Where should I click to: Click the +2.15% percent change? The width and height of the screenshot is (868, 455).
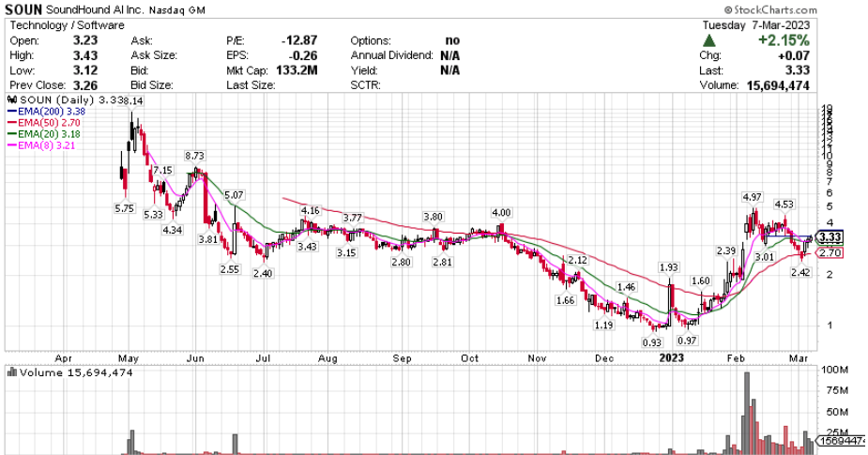pos(784,40)
